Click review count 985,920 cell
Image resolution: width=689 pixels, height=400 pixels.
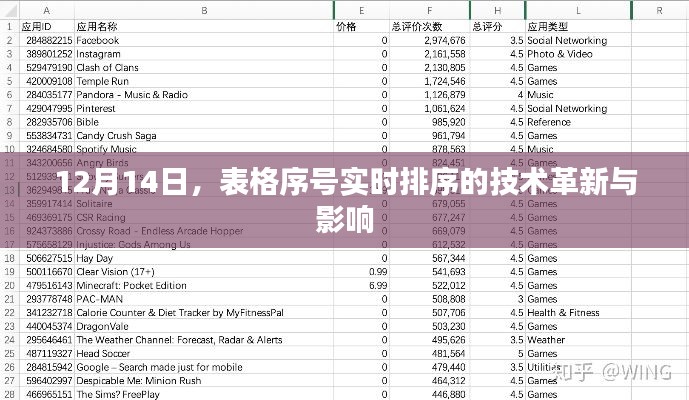click(x=429, y=122)
